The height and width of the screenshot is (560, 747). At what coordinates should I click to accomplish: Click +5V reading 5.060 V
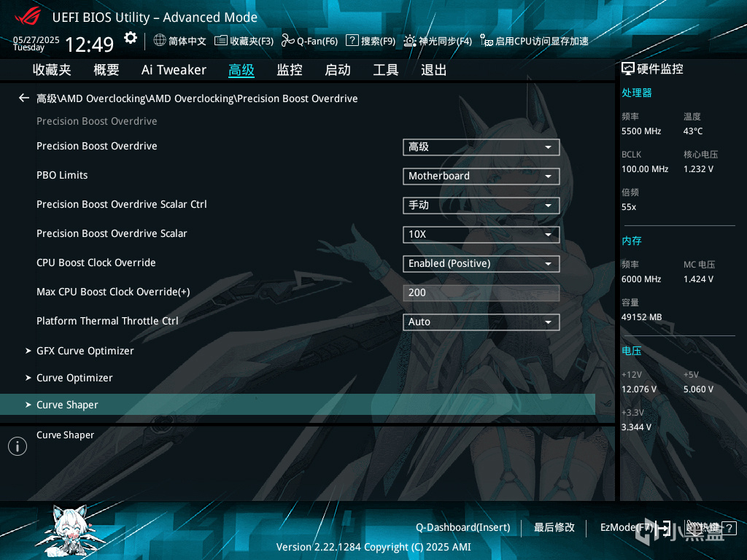pyautogui.click(x=698, y=389)
